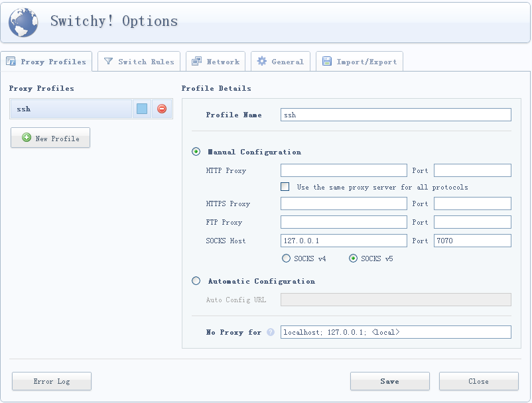Open the Error Log
This screenshot has height=403, width=532.
52,381
